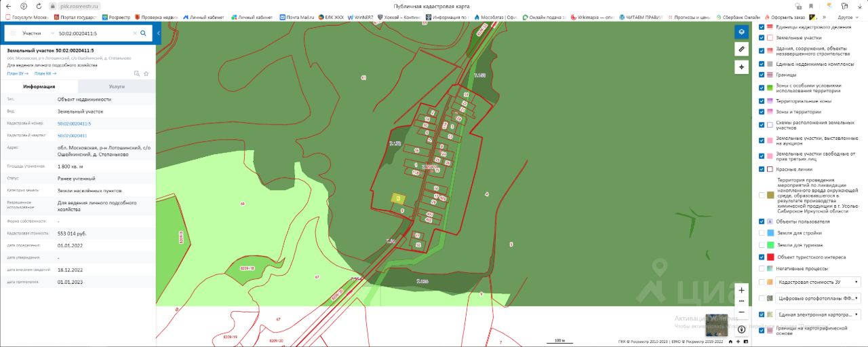This screenshot has width=868, height=347.
Task: Zoom out on the map
Action: click(x=741, y=312)
